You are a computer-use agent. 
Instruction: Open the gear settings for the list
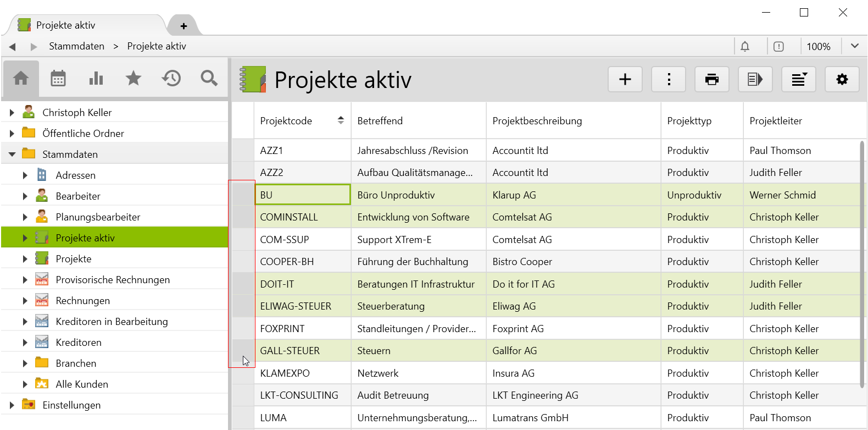[x=842, y=80]
